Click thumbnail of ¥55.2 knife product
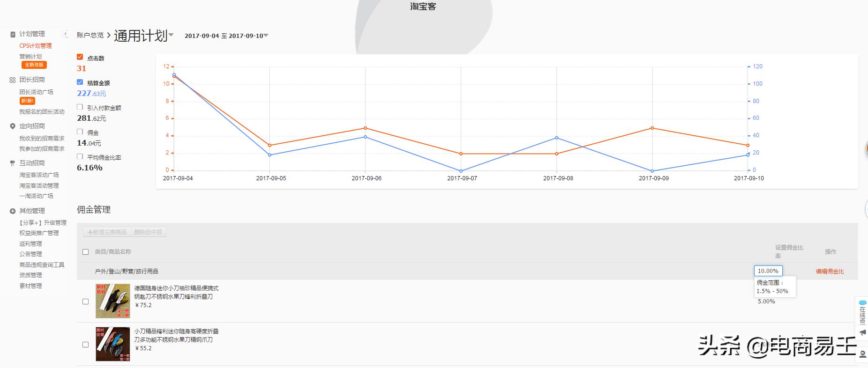This screenshot has height=368, width=868. [113, 344]
